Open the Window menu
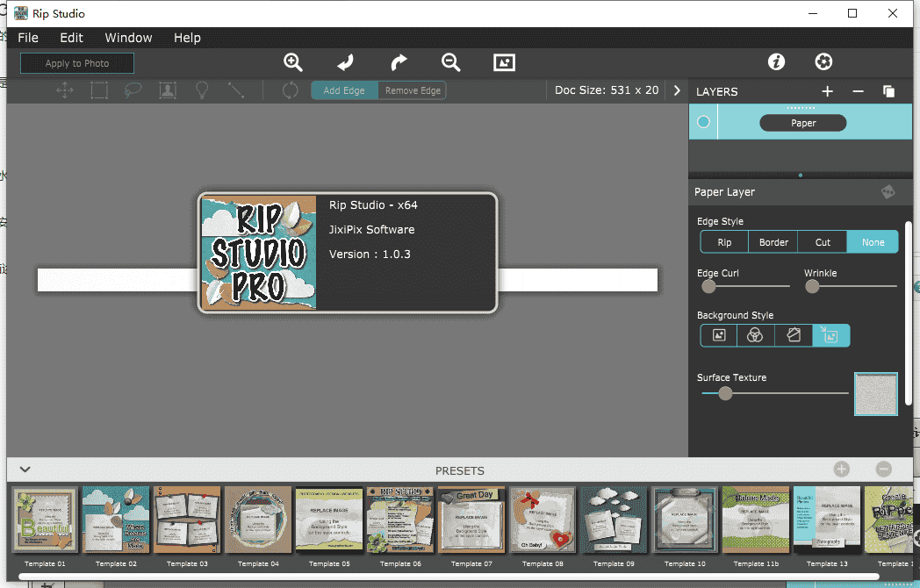 [128, 38]
